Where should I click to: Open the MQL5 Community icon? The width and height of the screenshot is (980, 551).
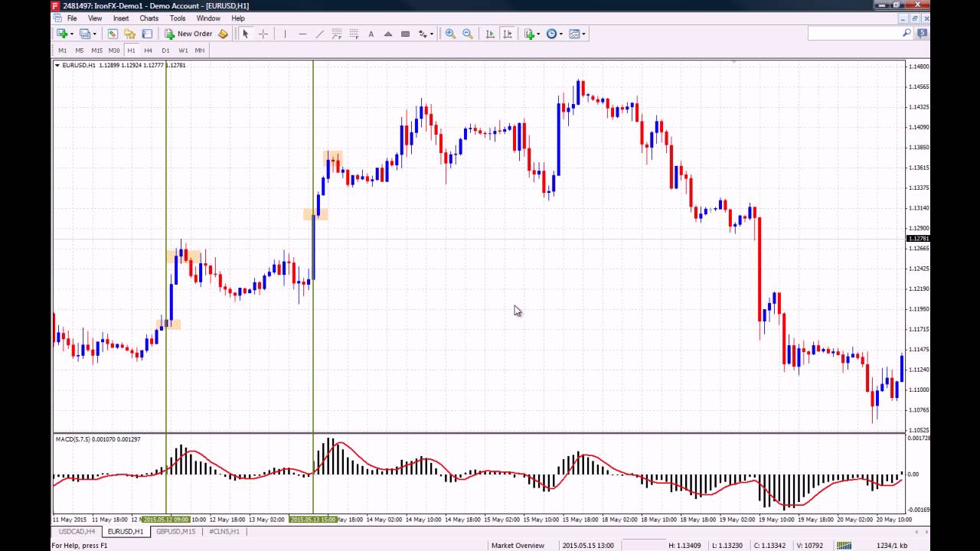pos(923,33)
